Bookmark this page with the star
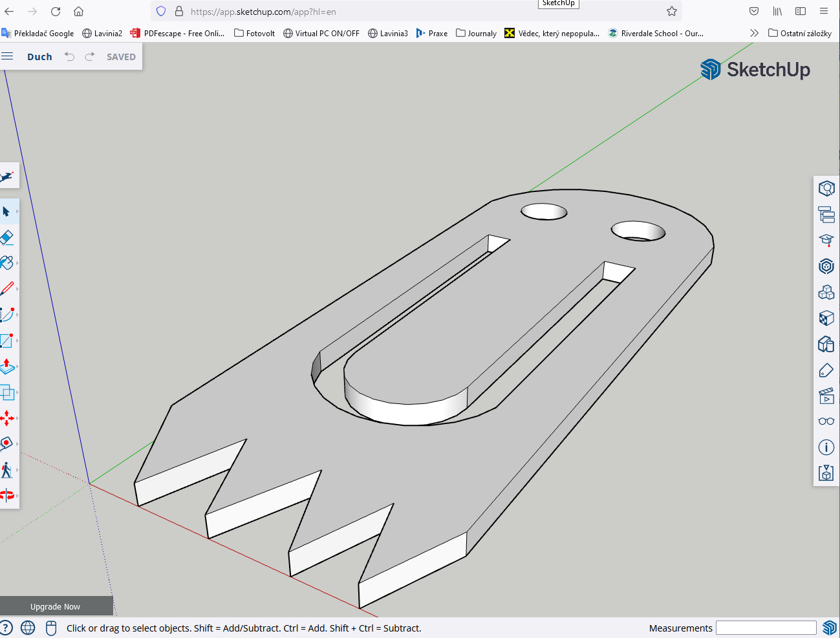The height and width of the screenshot is (638, 840). coord(672,11)
